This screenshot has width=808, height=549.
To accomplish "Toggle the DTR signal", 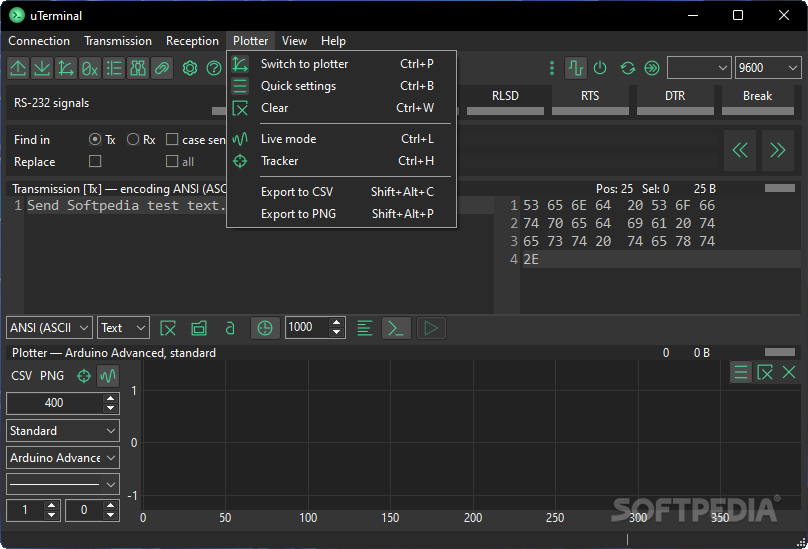I will (x=675, y=101).
